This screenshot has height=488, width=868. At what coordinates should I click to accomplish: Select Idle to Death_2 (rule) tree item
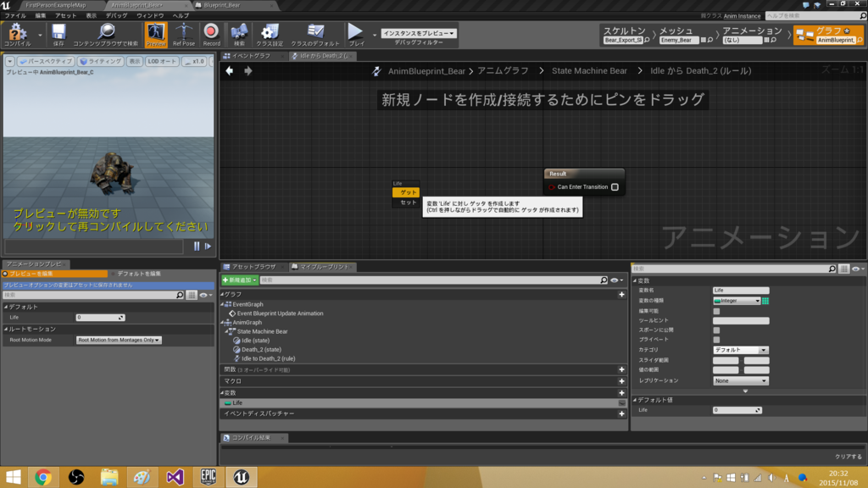tap(268, 358)
